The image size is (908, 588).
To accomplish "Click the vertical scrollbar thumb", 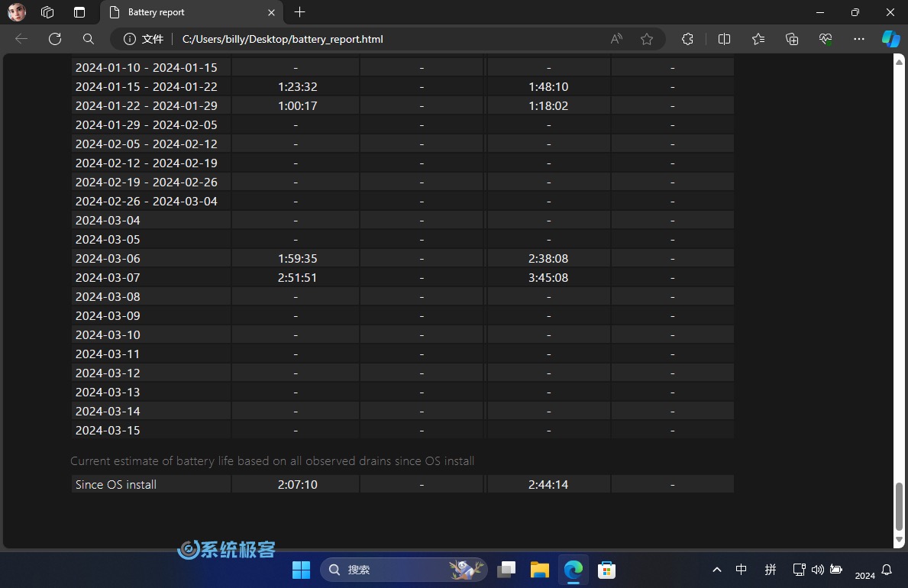I will pos(899,506).
